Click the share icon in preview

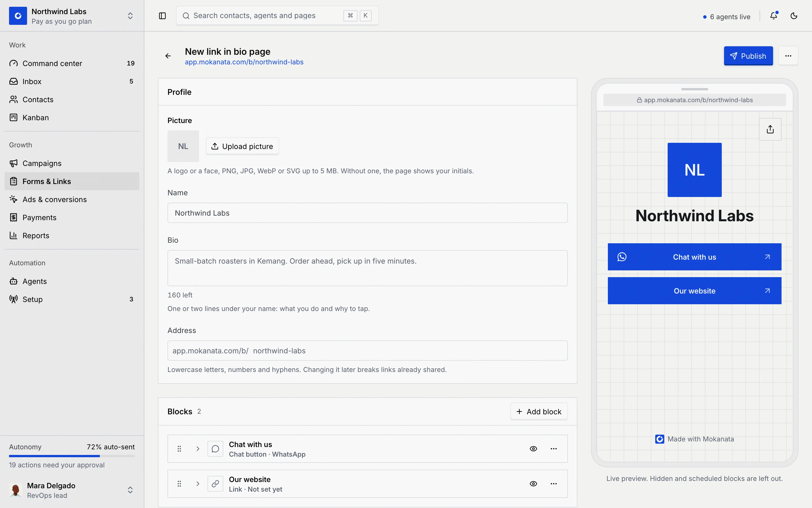(x=770, y=129)
